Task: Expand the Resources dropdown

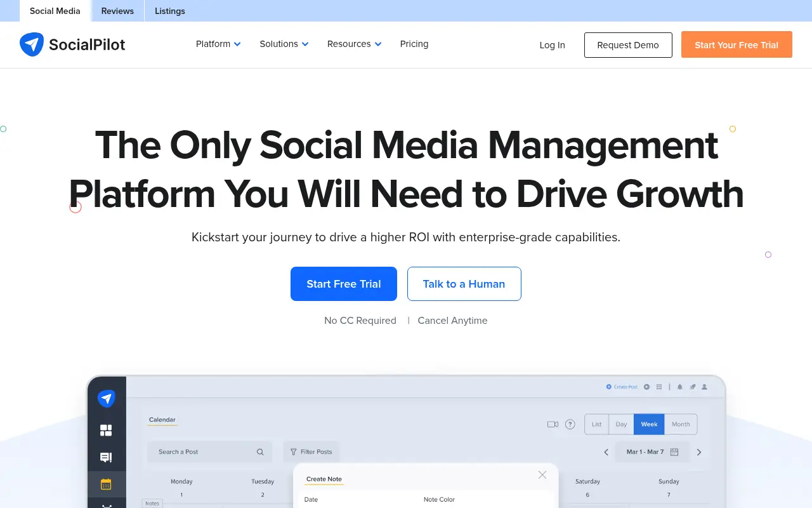Action: [353, 44]
